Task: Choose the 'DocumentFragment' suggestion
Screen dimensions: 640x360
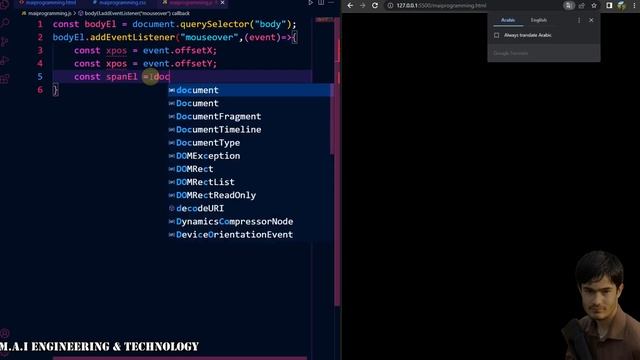Action: (x=250, y=116)
